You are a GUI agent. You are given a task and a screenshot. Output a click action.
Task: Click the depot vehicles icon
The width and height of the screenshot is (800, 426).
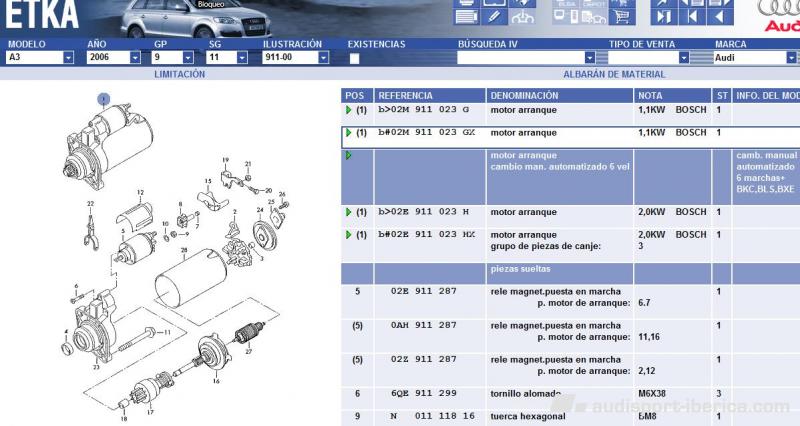click(x=594, y=16)
